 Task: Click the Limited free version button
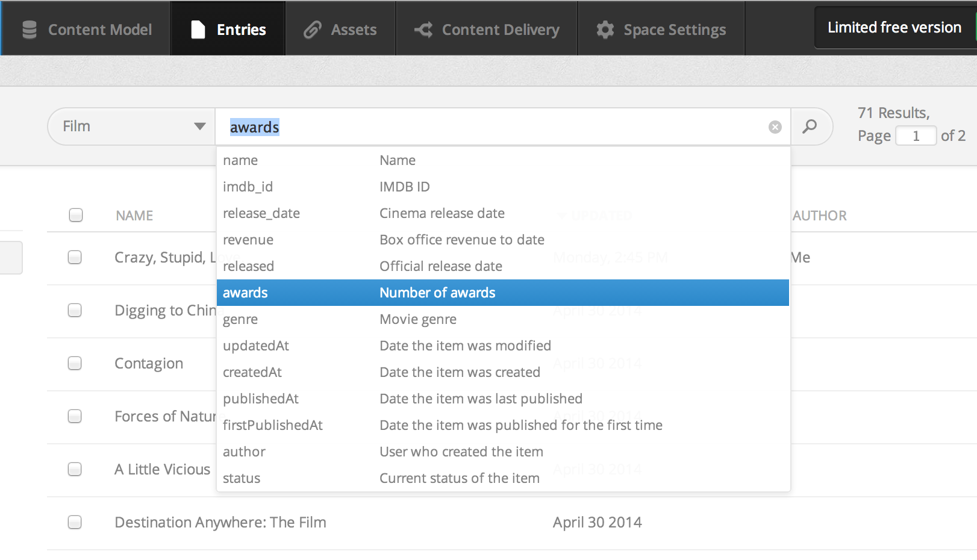point(894,28)
